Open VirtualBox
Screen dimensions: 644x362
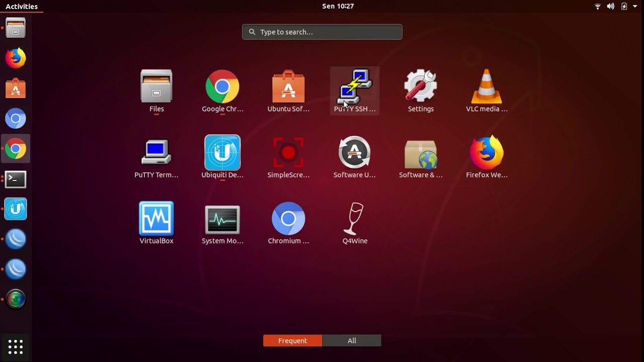[156, 223]
